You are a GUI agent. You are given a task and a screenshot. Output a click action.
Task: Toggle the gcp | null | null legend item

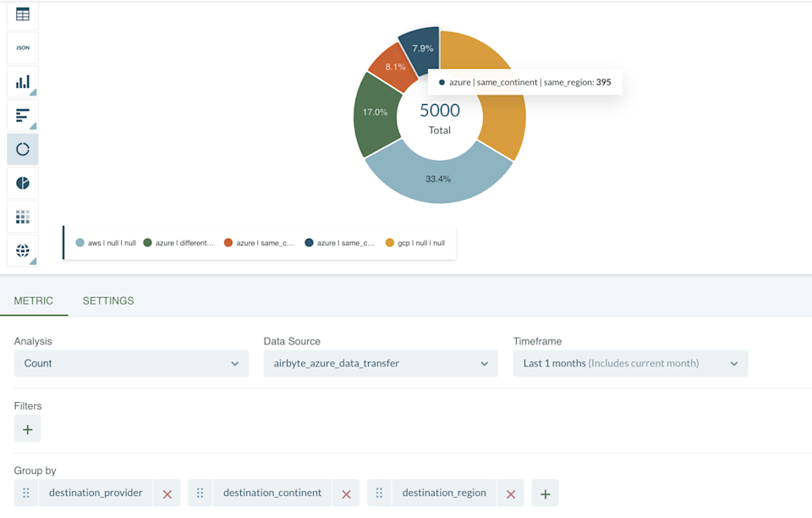pos(415,243)
